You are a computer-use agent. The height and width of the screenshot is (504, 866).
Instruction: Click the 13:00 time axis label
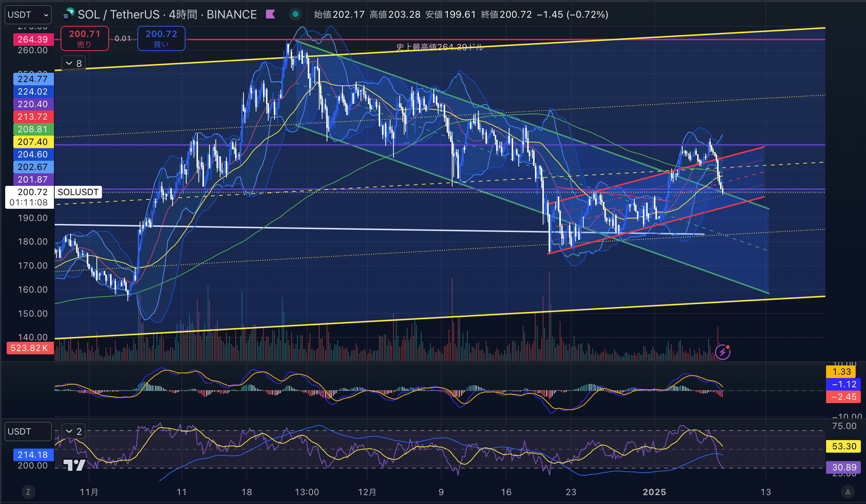[x=307, y=492]
